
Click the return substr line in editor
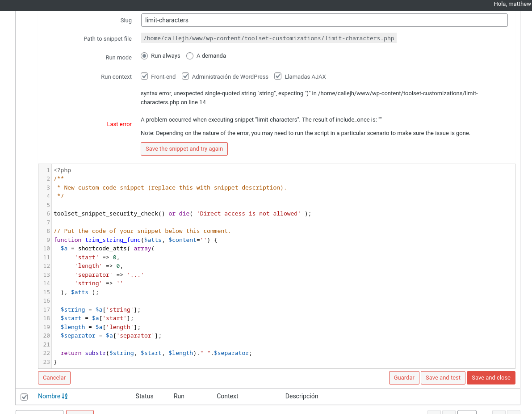pos(156,353)
